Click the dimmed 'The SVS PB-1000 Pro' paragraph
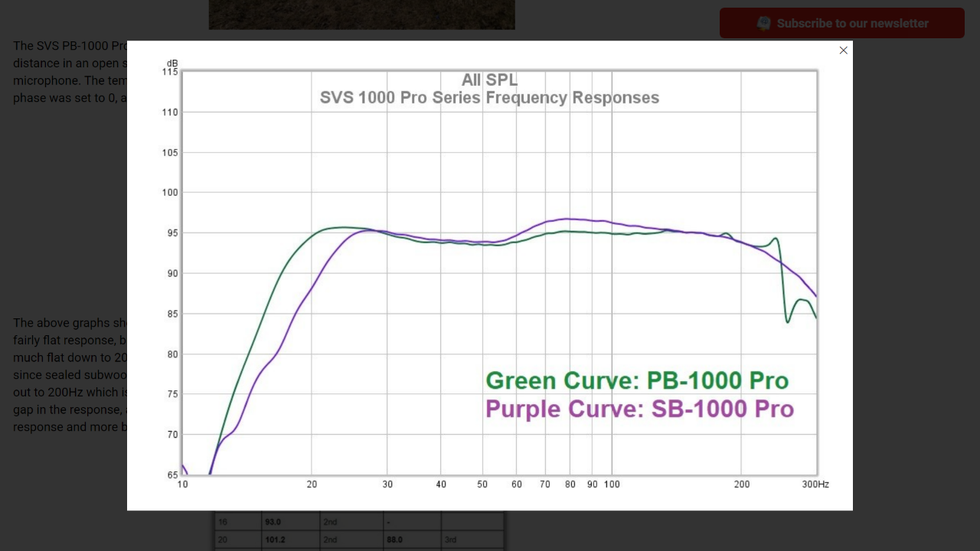Screen dimensions: 980x551 (x=70, y=72)
